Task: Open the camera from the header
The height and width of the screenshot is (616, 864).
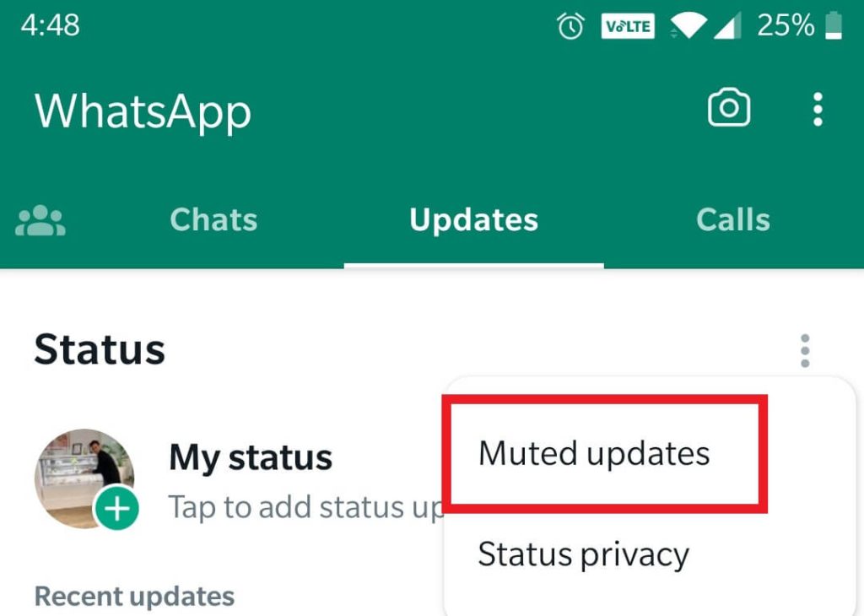Action: [x=728, y=107]
